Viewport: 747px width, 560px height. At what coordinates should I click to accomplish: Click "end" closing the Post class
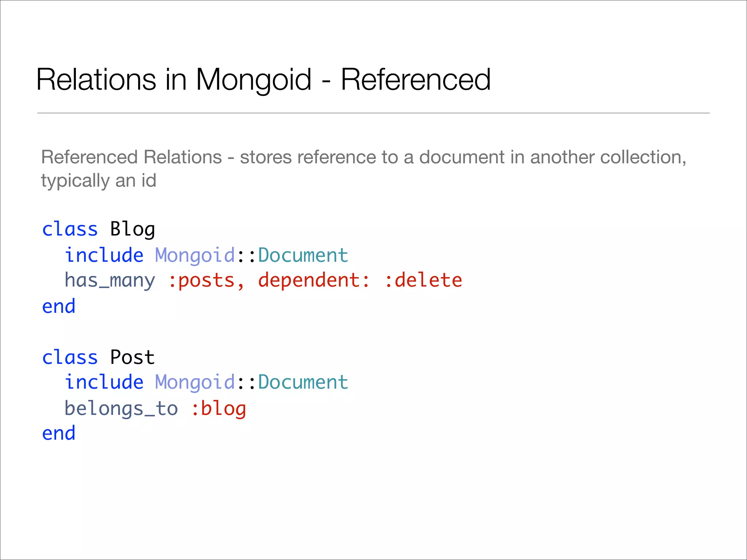(x=59, y=433)
